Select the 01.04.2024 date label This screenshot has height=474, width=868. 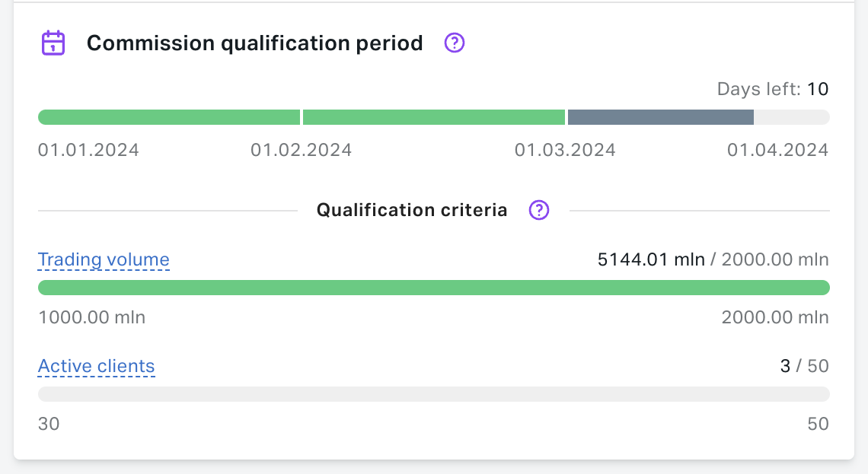777,150
